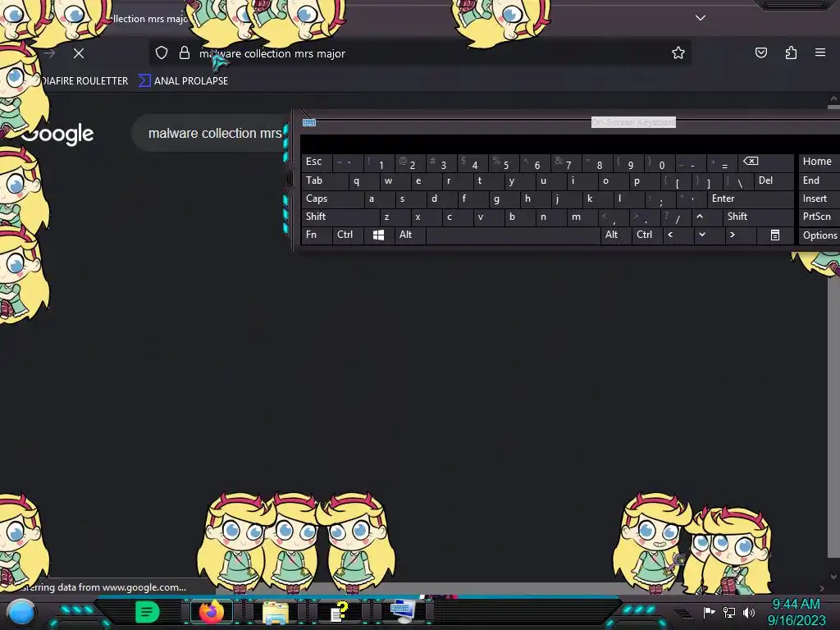Click the page's vertical scrollbar down arrow
The width and height of the screenshot is (840, 630).
point(833,577)
